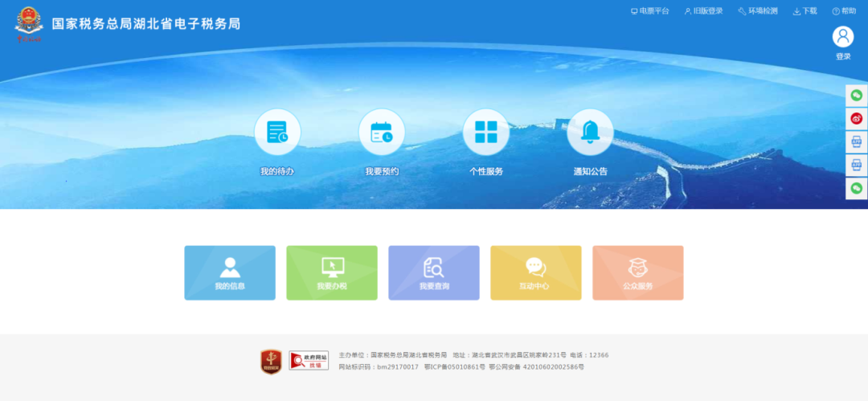The width and height of the screenshot is (868, 401).
Task: Click the 政府网站找错 badge
Action: (x=309, y=361)
